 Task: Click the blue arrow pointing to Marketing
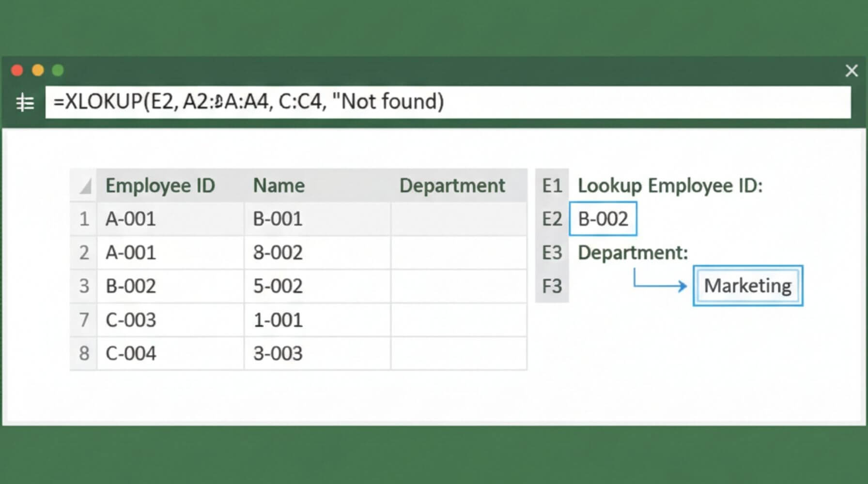point(660,284)
